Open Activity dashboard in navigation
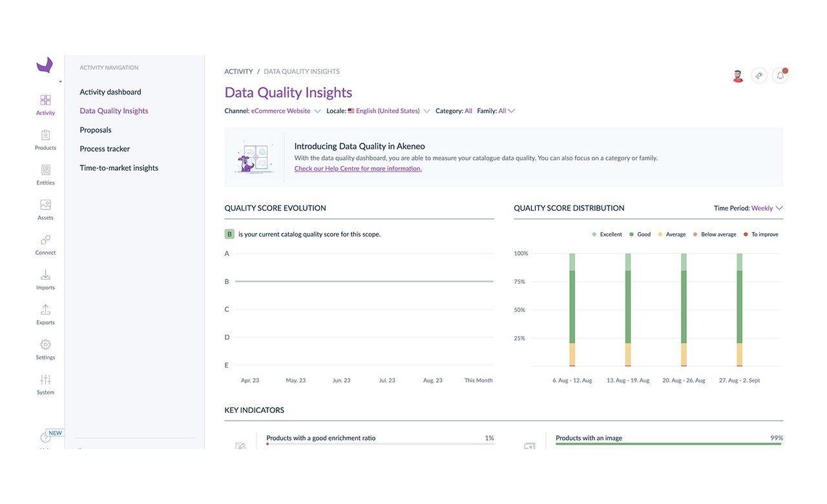This screenshot has height=504, width=827. click(x=110, y=92)
